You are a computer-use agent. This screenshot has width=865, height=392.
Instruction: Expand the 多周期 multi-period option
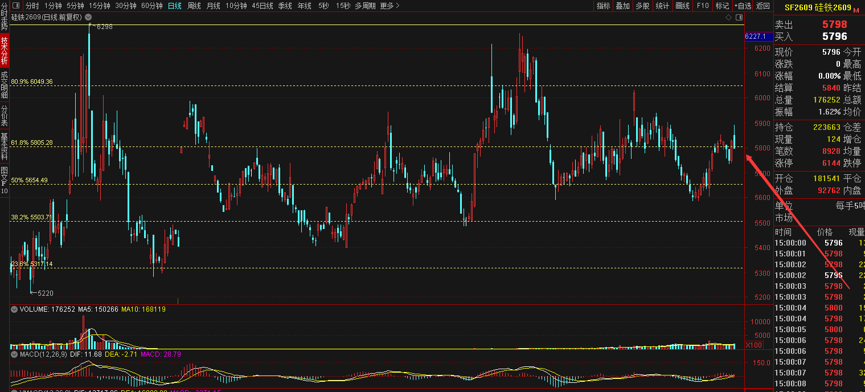coord(365,6)
